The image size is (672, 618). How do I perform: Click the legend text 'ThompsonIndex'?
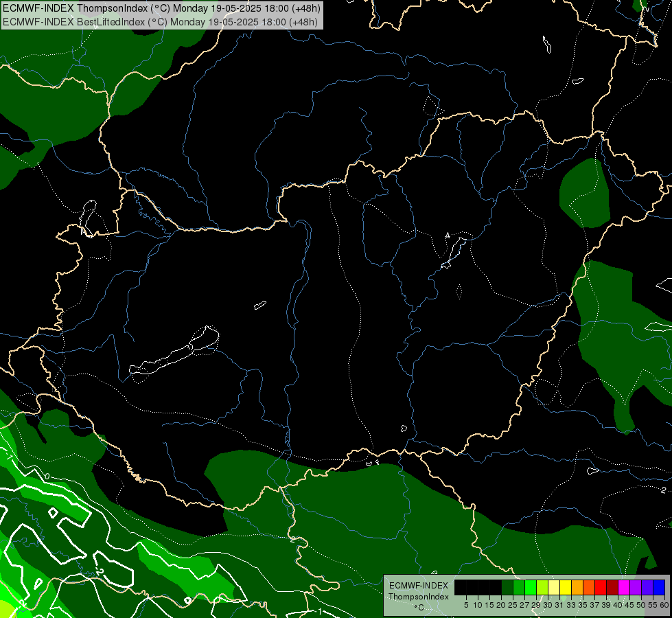(419, 597)
